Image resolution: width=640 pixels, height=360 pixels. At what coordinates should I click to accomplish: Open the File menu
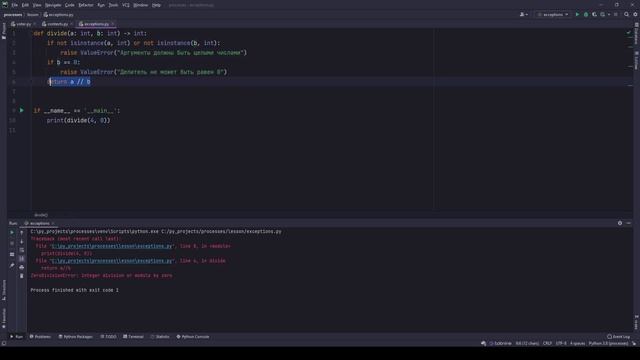coord(15,5)
